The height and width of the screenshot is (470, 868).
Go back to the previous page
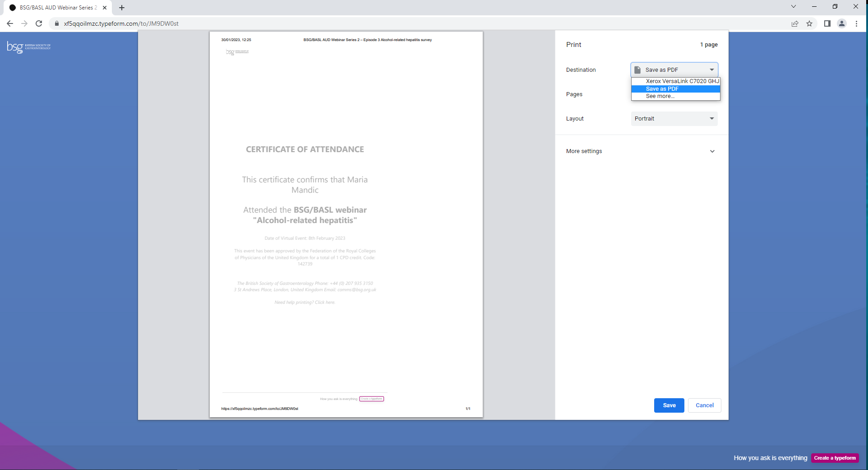point(10,23)
